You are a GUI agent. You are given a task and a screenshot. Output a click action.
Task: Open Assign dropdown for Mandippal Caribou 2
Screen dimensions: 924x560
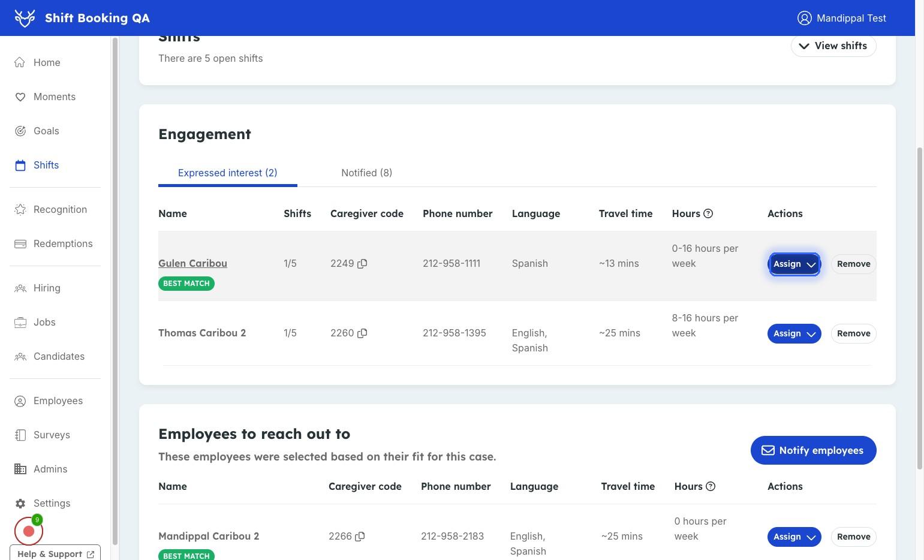pos(794,537)
